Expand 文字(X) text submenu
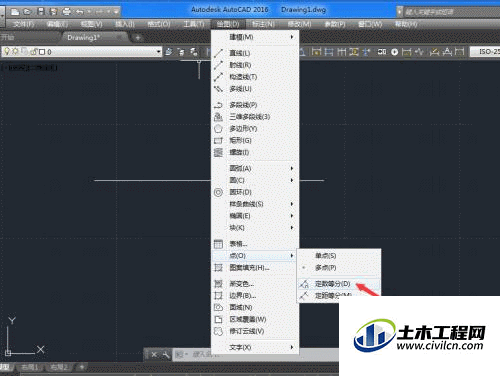 click(255, 348)
